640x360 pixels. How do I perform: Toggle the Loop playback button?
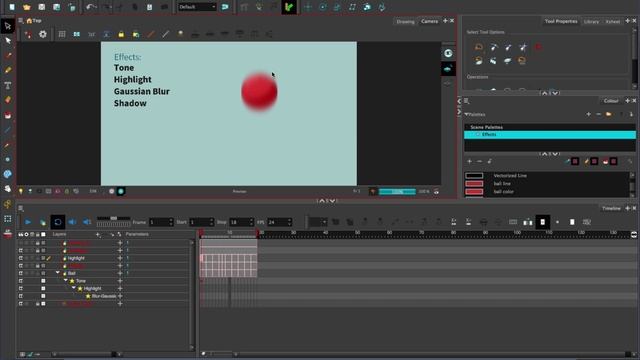(x=58, y=222)
